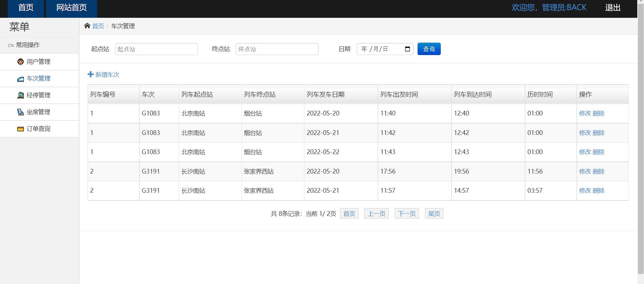Click 修改 for G1083 on 2022-05-22
644x284 pixels.
coord(585,152)
